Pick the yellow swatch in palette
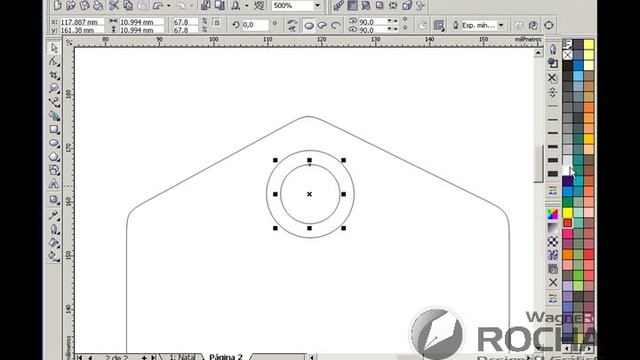The width and height of the screenshot is (640, 360). tap(567, 212)
